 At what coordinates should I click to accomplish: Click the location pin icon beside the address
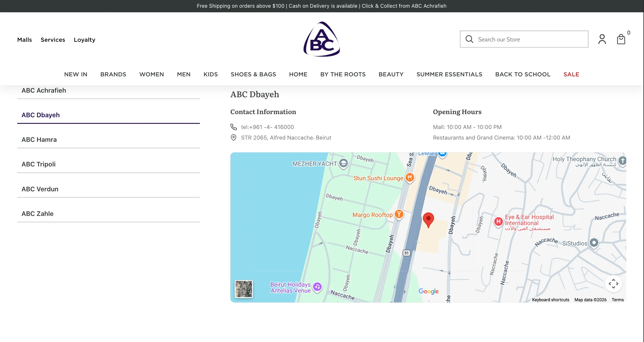click(x=234, y=138)
